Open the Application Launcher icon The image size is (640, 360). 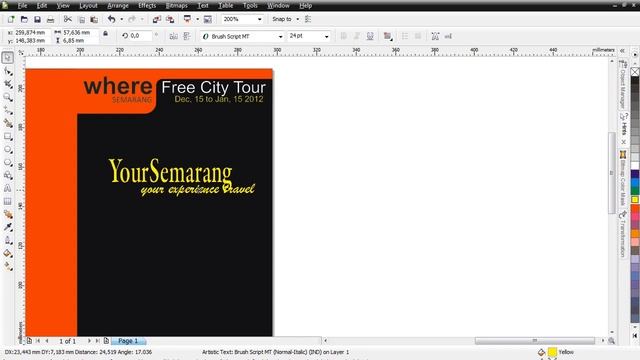[x=187, y=19]
